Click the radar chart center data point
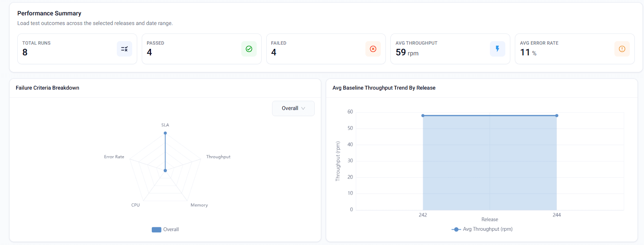This screenshot has height=245, width=644. (x=165, y=170)
